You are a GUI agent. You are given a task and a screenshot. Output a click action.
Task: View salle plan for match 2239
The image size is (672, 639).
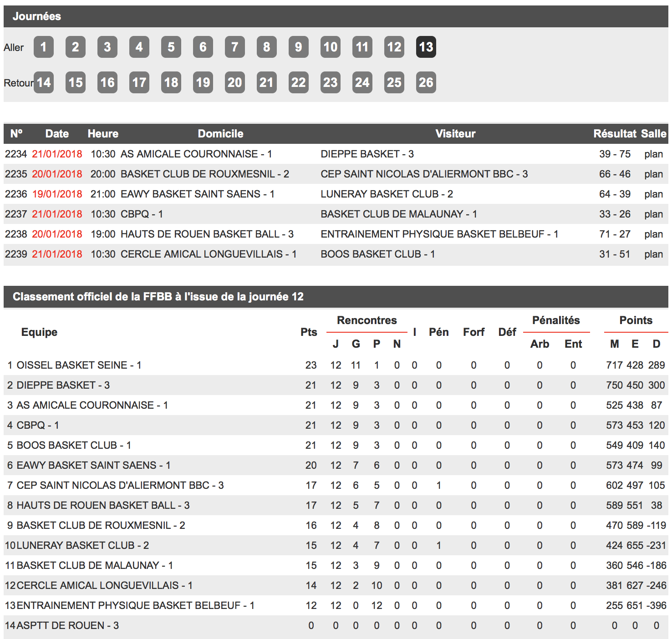pos(653,254)
